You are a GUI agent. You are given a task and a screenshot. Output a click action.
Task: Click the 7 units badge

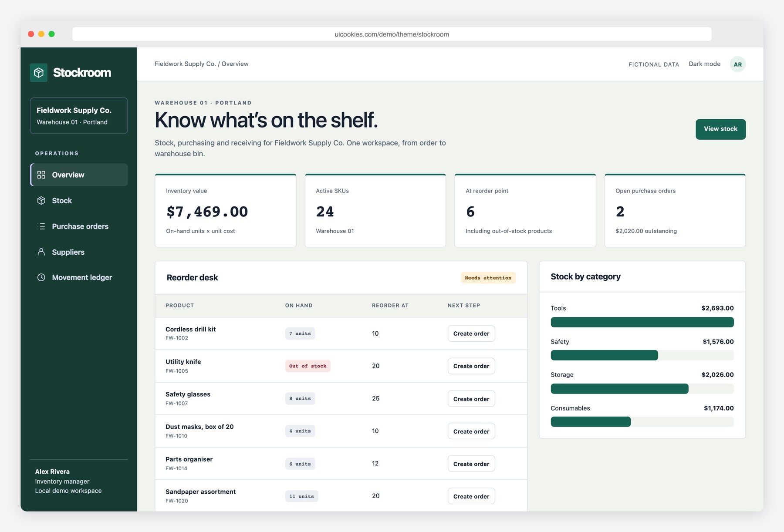[x=300, y=333]
